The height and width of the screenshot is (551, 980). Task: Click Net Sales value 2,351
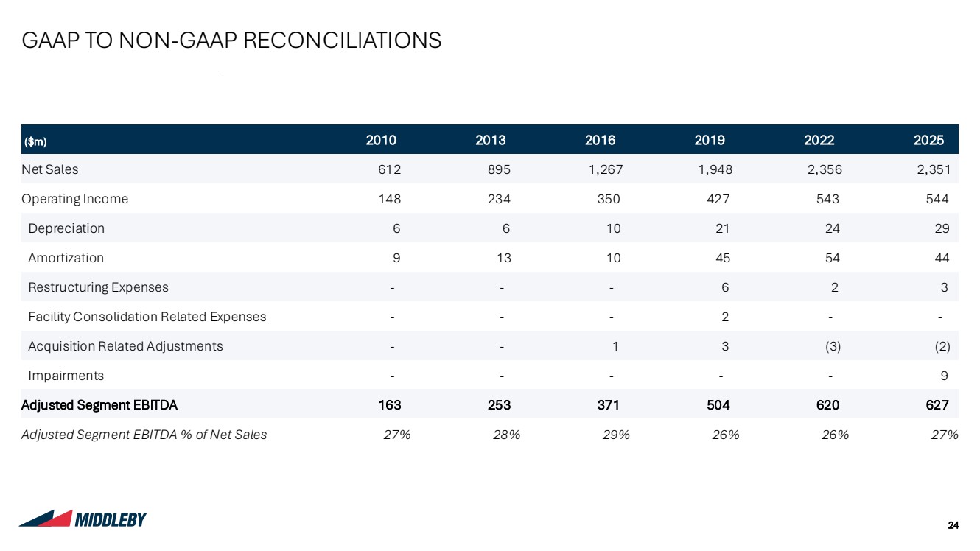point(933,169)
